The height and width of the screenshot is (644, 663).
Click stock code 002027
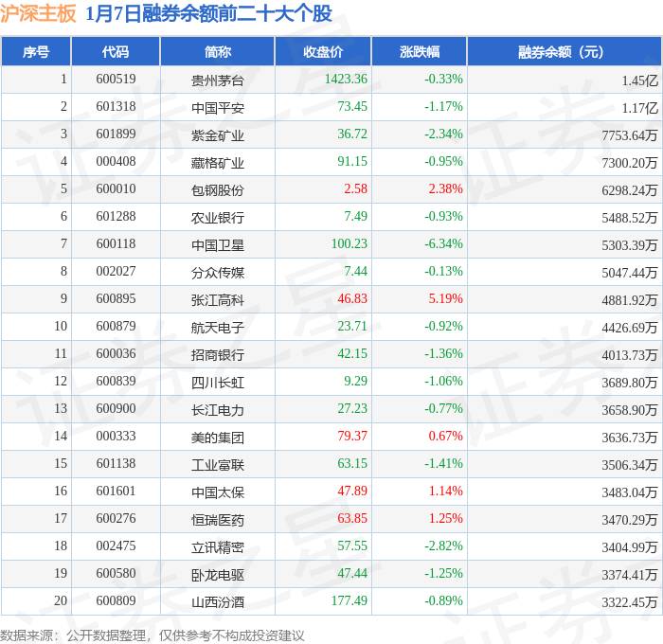click(116, 271)
